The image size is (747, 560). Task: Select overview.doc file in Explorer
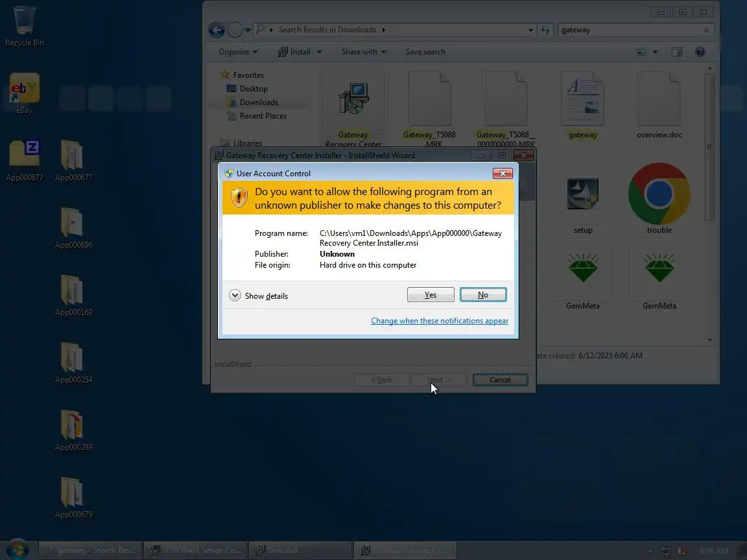point(659,106)
